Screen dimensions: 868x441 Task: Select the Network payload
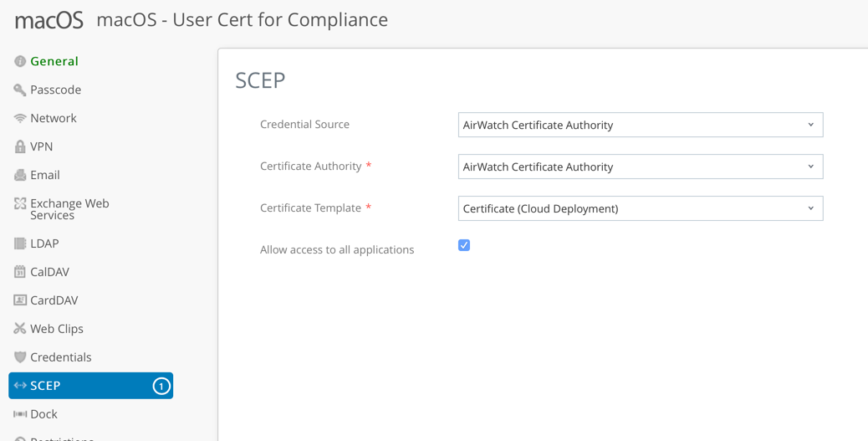(54, 118)
